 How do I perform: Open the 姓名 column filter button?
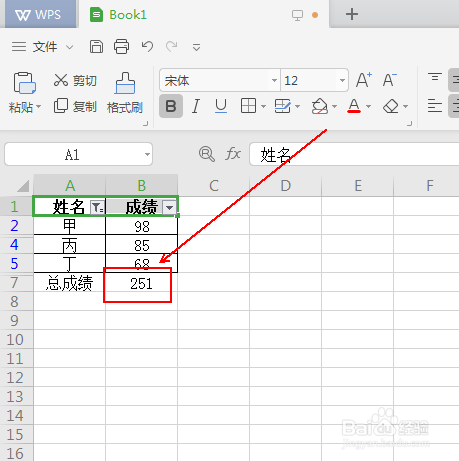click(x=97, y=208)
